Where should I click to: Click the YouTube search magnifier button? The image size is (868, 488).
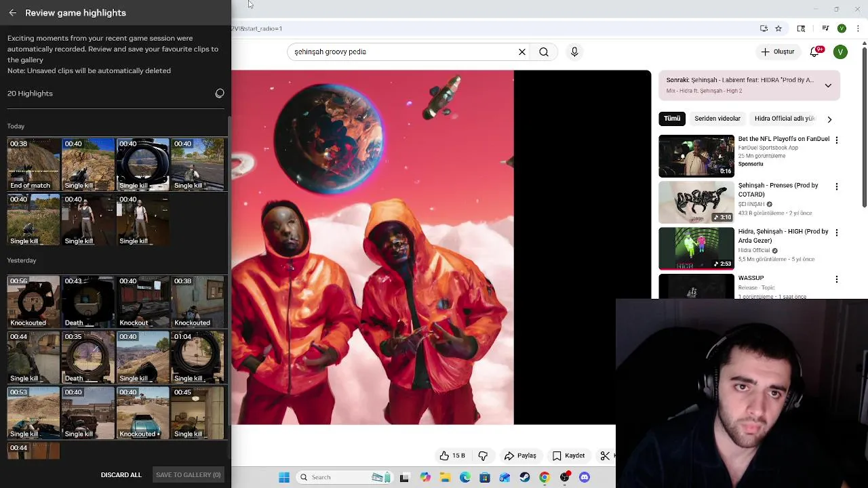(544, 52)
